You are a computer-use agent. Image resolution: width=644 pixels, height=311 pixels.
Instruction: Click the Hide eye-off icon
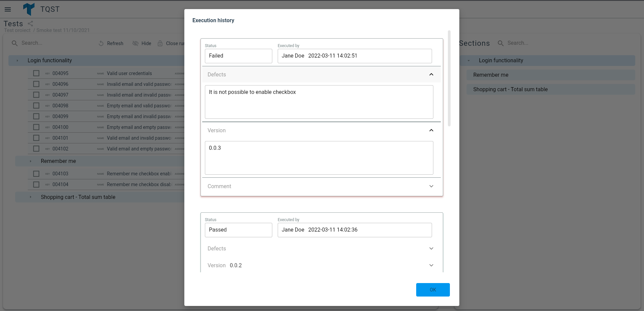tap(135, 43)
